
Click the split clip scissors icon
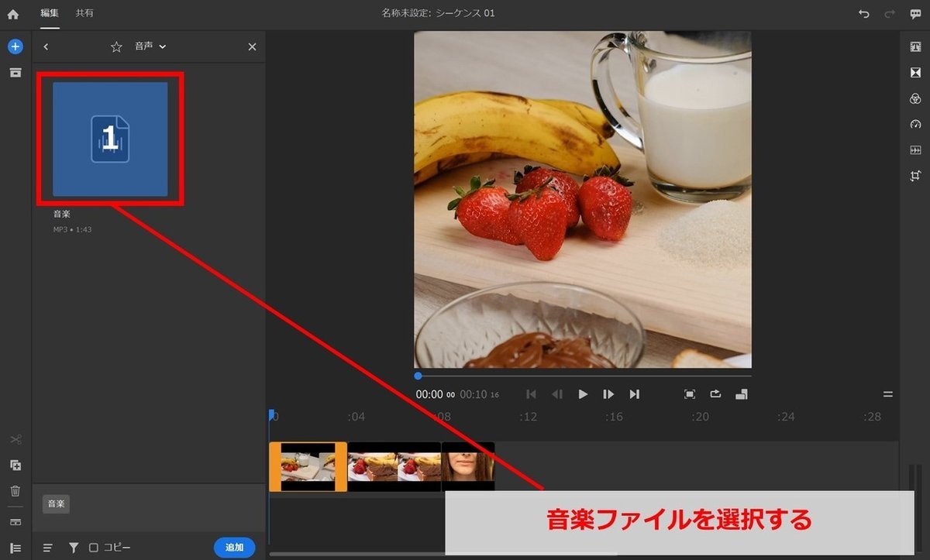15,440
